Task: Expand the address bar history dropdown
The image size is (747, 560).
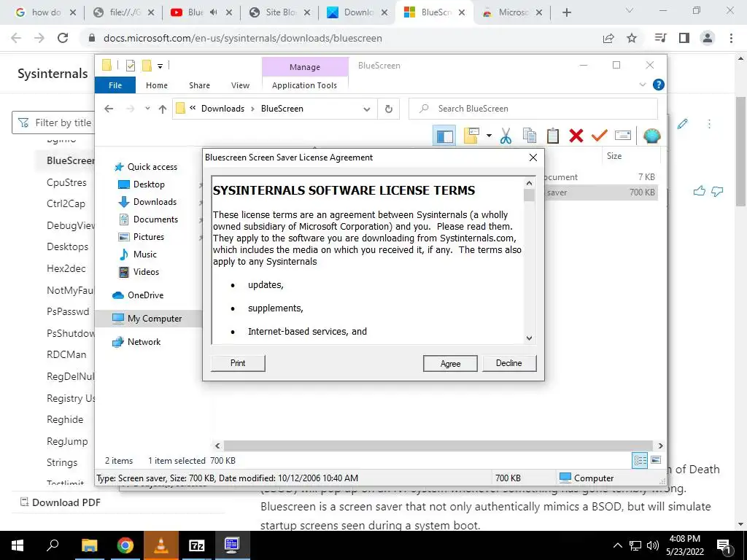Action: point(366,109)
